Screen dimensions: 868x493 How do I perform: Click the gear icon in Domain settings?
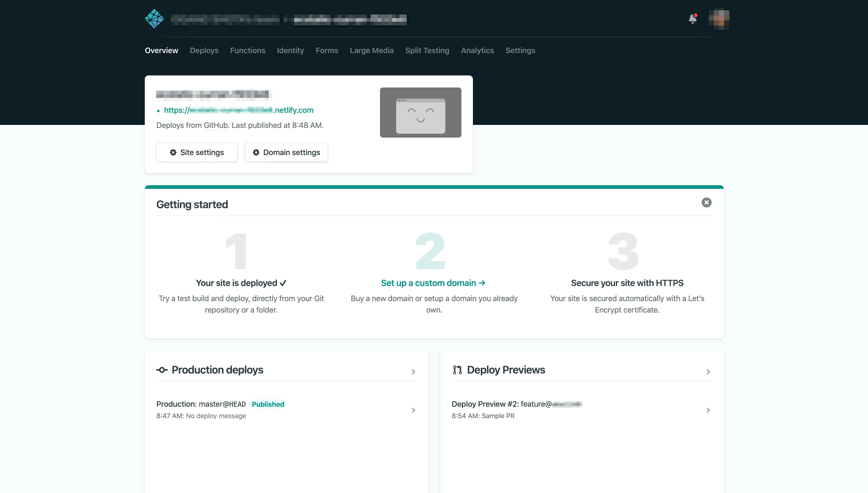tap(256, 152)
